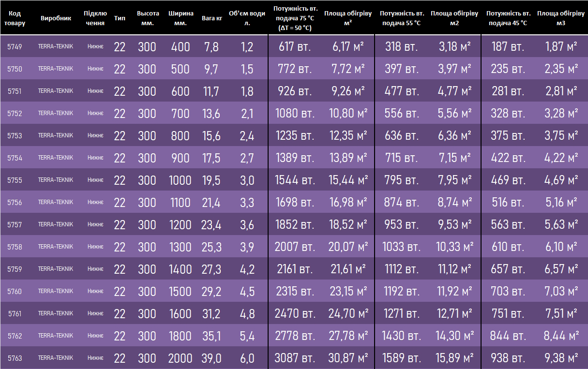Click heating area 6,17 м²

coord(348,47)
